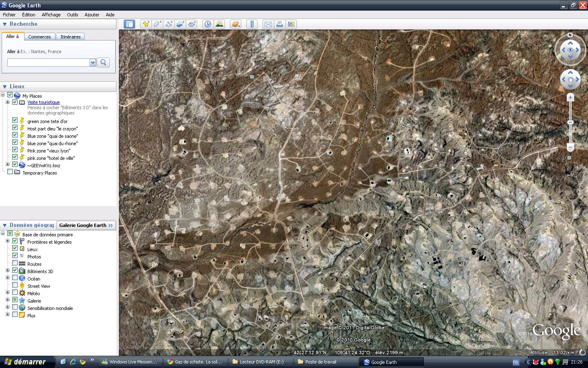588x368 pixels.
Task: Switch to the Commerces tab
Action: coord(40,37)
